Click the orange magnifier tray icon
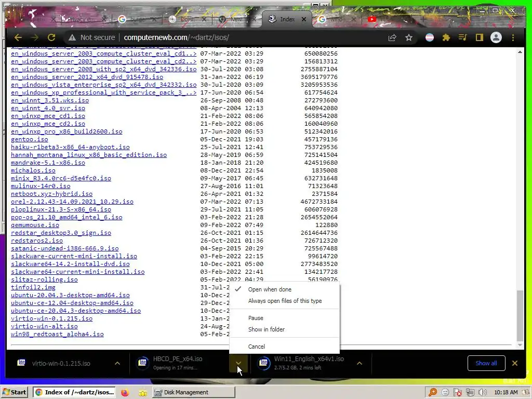The image size is (532, 399). 433,393
